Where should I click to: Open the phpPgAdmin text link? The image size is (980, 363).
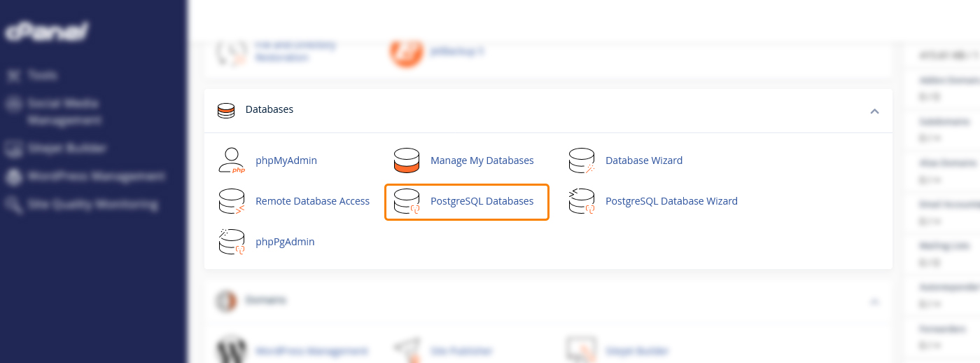click(285, 242)
